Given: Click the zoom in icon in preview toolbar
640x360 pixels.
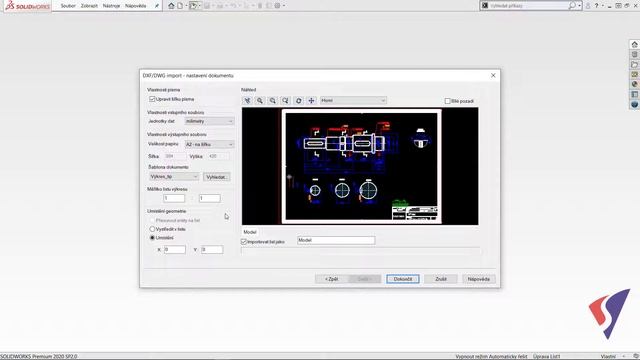Looking at the screenshot, I should [x=260, y=100].
